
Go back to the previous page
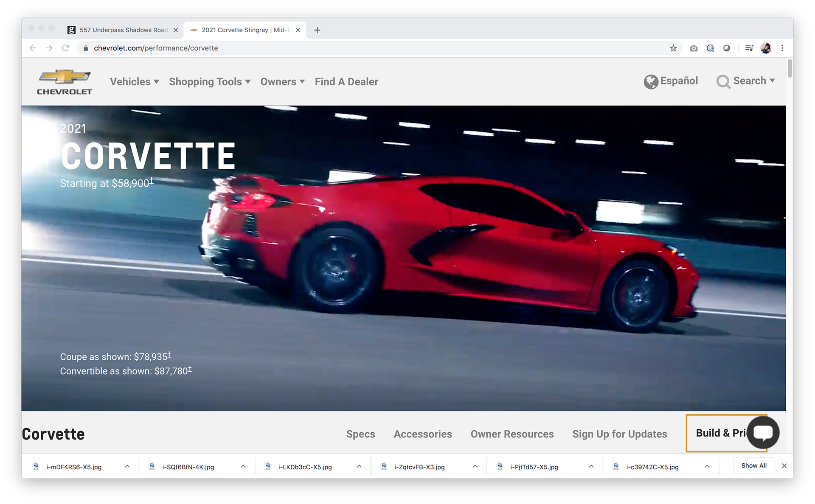click(x=33, y=48)
